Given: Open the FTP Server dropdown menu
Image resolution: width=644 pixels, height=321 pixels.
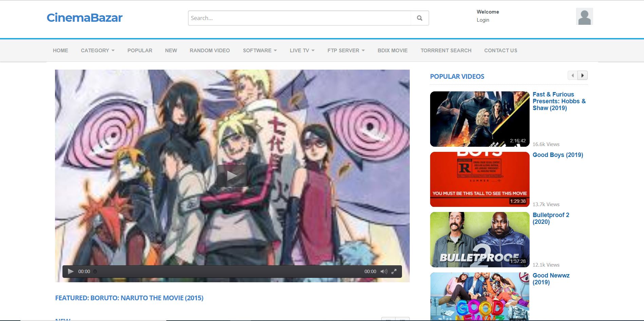Looking at the screenshot, I should click(346, 50).
